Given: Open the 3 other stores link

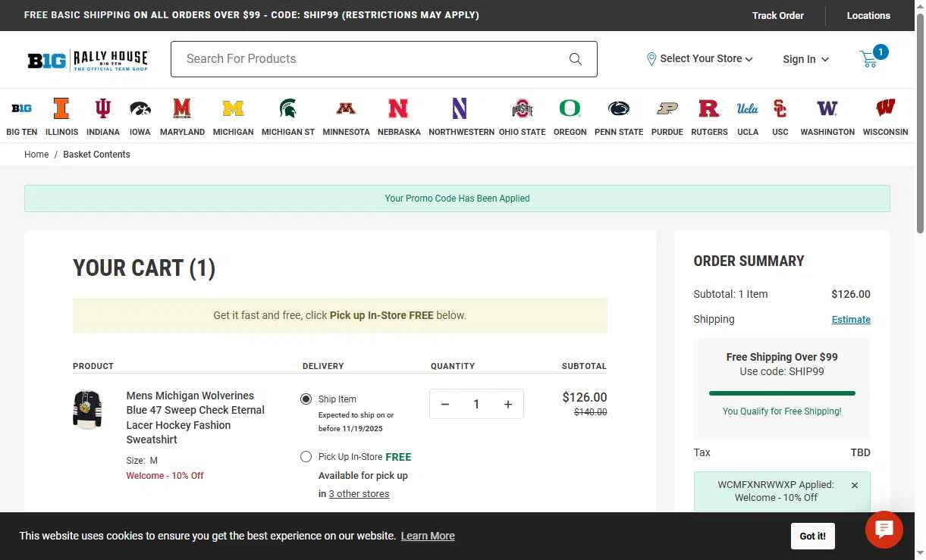Looking at the screenshot, I should [359, 494].
